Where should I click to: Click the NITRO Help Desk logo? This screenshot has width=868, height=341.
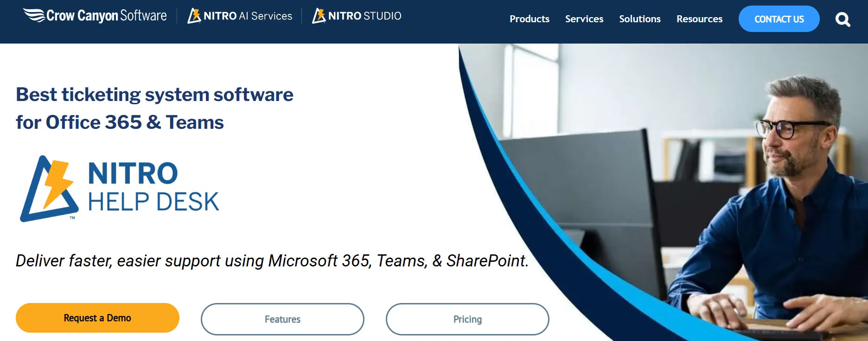pyautogui.click(x=119, y=189)
